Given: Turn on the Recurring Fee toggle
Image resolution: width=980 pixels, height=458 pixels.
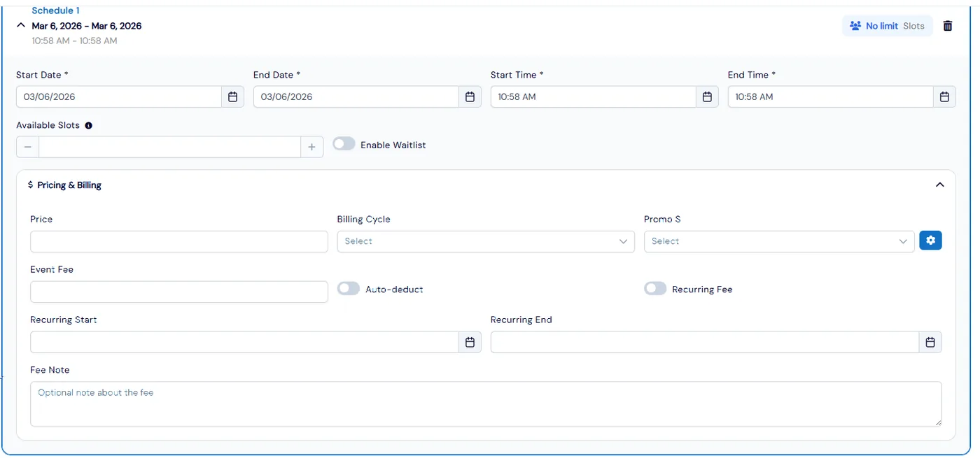Looking at the screenshot, I should 655,289.
